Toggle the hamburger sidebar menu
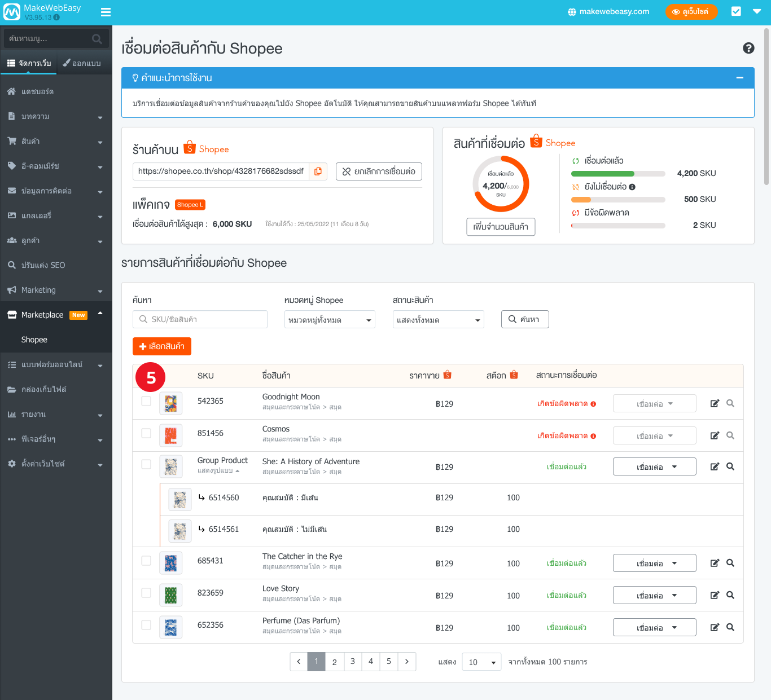This screenshot has width=771, height=700. click(106, 12)
